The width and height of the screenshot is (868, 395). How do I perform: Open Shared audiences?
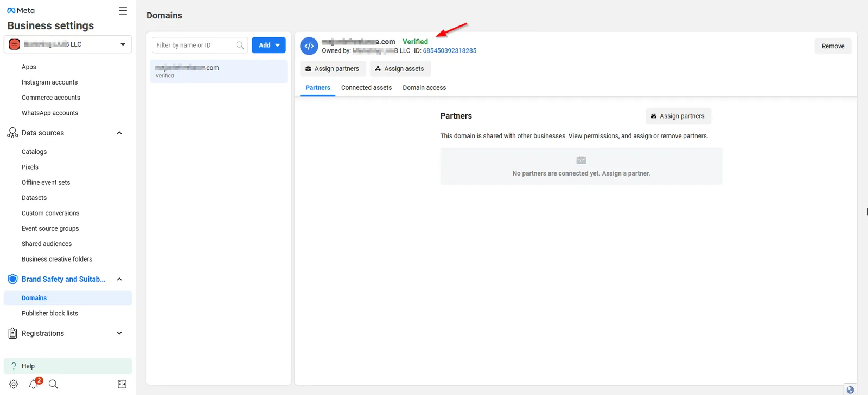47,244
